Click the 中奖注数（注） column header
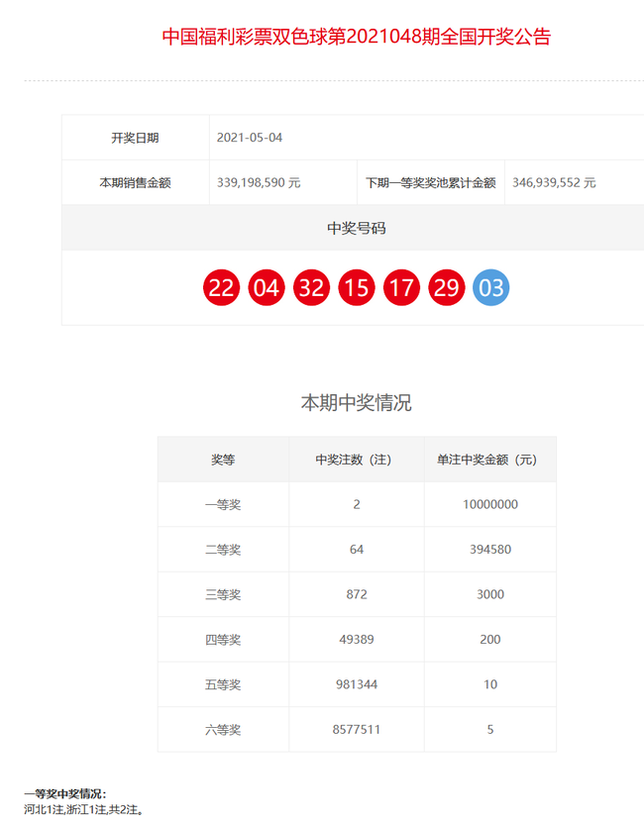644x826 pixels. coord(356,460)
